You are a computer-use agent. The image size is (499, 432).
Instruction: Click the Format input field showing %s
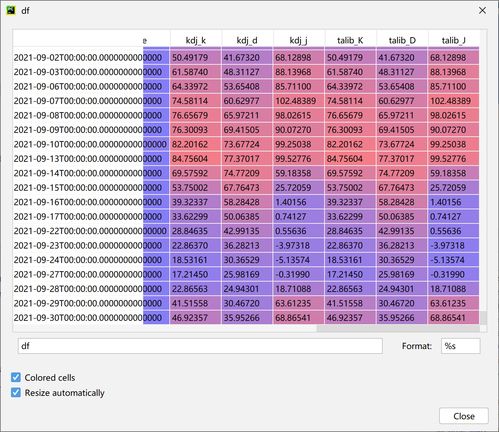(460, 346)
